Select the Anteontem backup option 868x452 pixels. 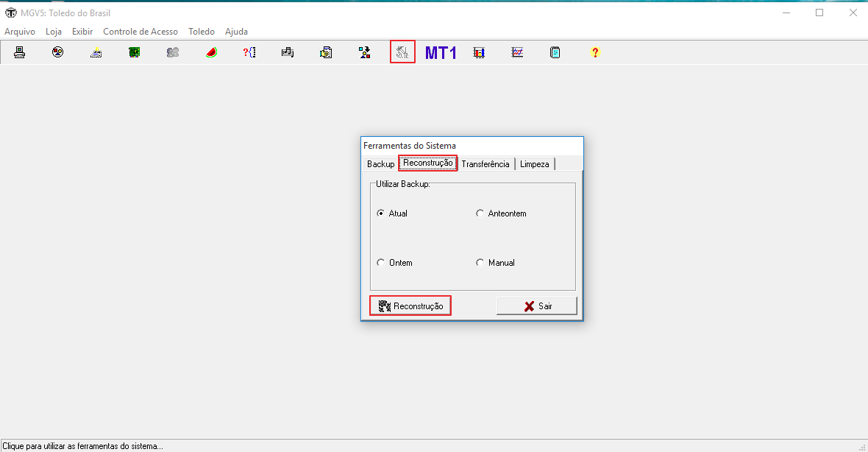[x=480, y=213]
